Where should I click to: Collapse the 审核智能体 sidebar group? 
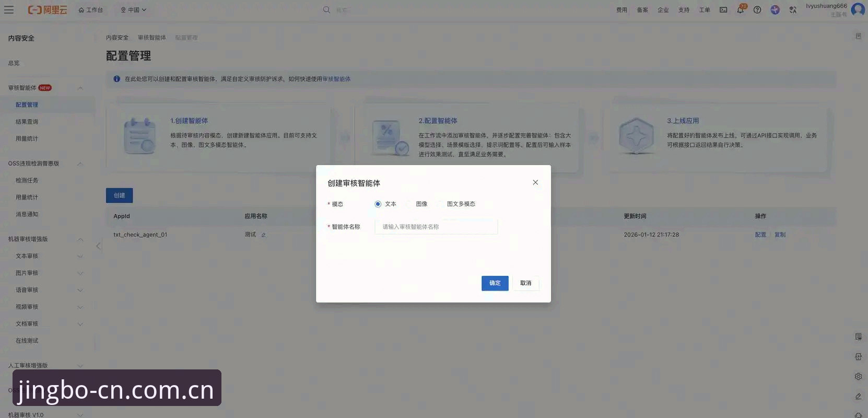pyautogui.click(x=80, y=88)
